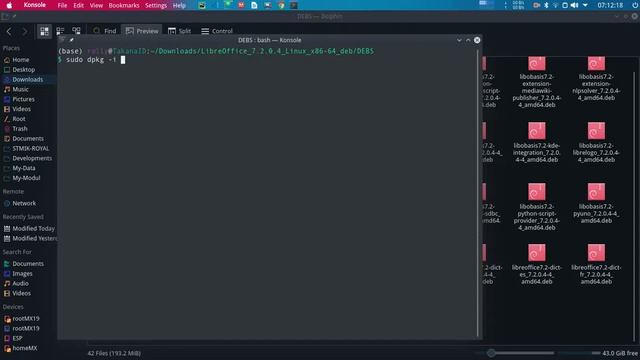The height and width of the screenshot is (360, 640).
Task: Select libobasis7.2-pyuno deb file
Action: [596, 203]
